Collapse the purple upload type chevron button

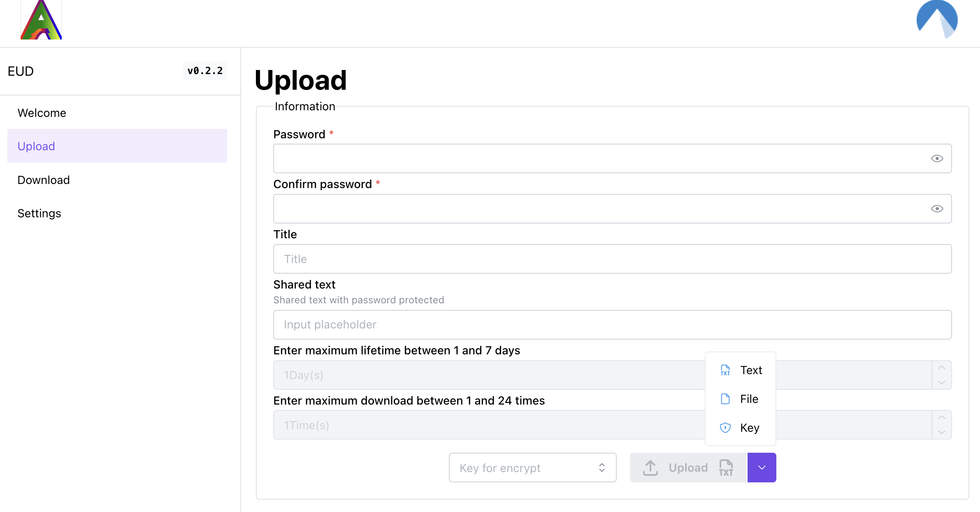762,468
